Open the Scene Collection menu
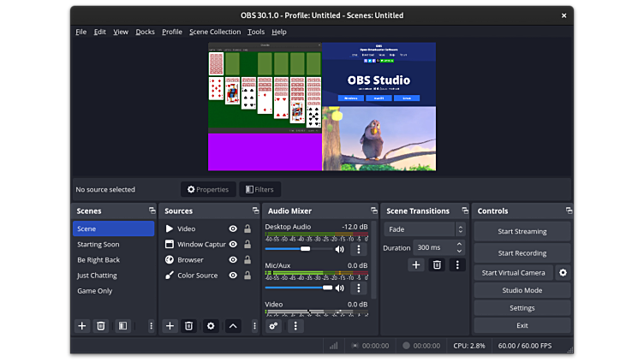 (x=215, y=32)
